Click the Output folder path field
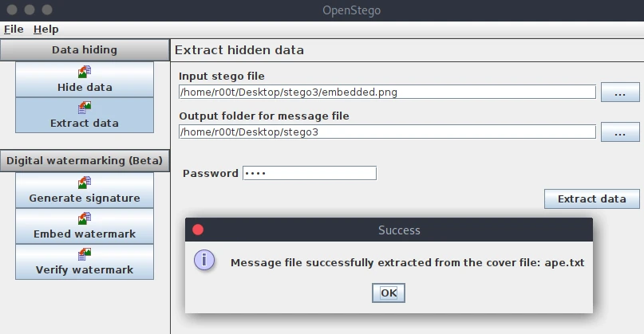This screenshot has height=334, width=644. pos(387,132)
